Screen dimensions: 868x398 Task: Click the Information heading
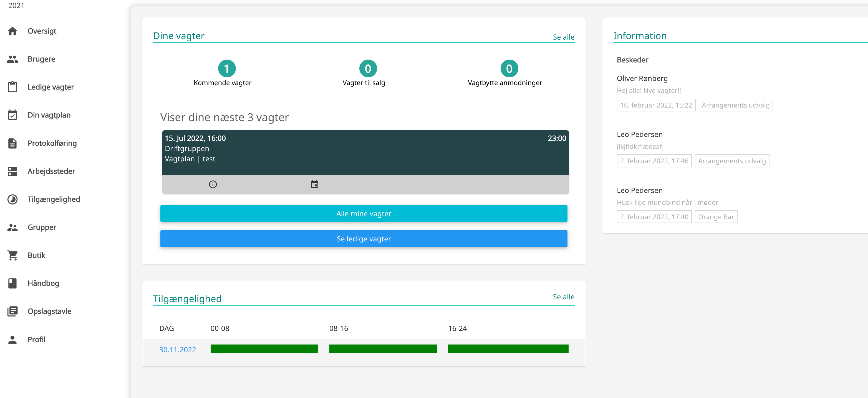coord(640,36)
